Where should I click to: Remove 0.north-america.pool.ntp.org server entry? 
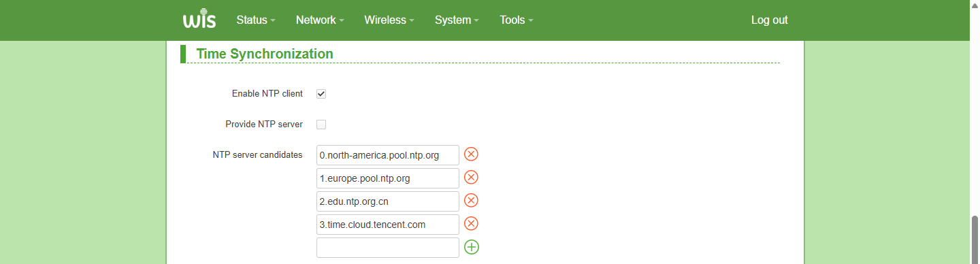tap(471, 154)
